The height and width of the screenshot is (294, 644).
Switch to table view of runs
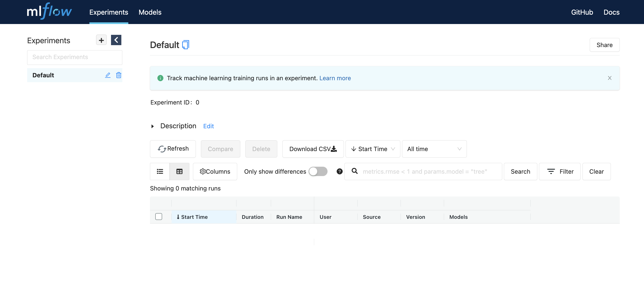(x=180, y=171)
